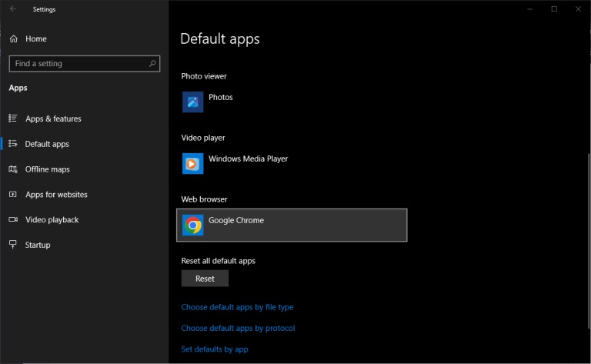Click the Reset all default apps label
Image resolution: width=591 pixels, height=364 pixels.
(219, 261)
